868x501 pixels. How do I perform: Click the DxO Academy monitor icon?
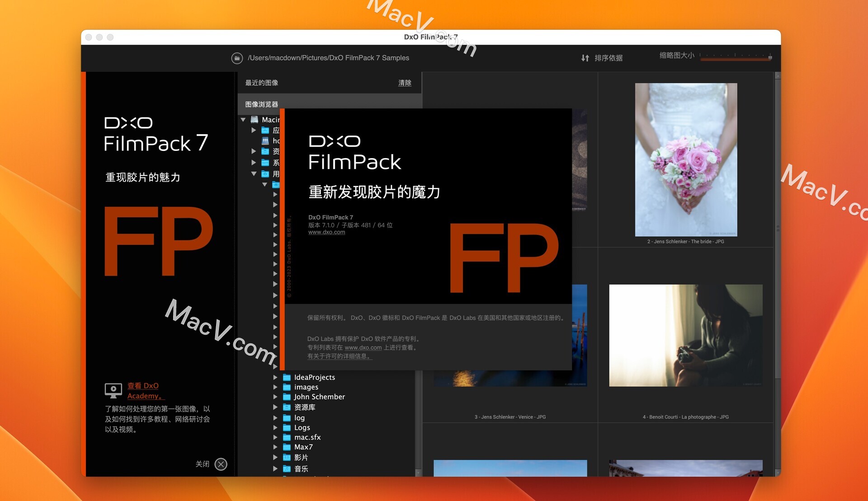[x=113, y=391]
